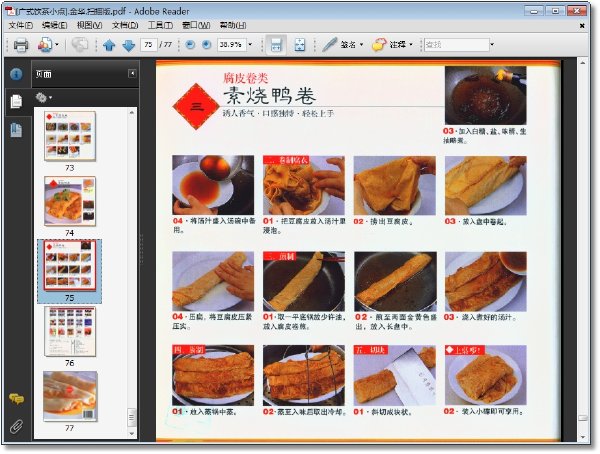Viewport: 600px width, 454px height.
Task: Open the convert PDF dropdown arrow
Action: tap(57, 45)
